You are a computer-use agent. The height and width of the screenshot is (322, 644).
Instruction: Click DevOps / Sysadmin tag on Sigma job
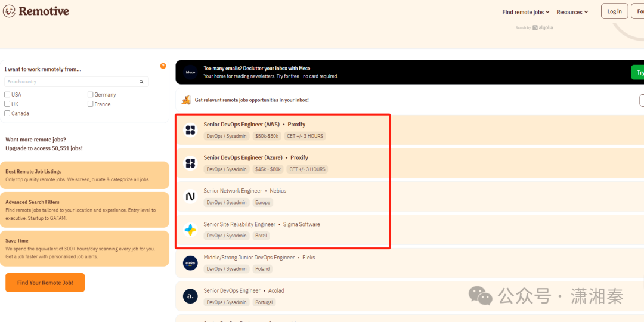227,236
